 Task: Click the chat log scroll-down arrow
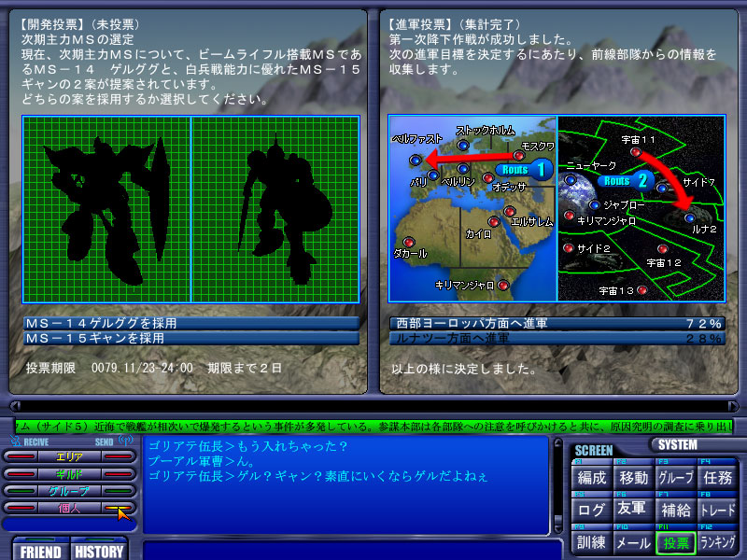pyautogui.click(x=557, y=528)
